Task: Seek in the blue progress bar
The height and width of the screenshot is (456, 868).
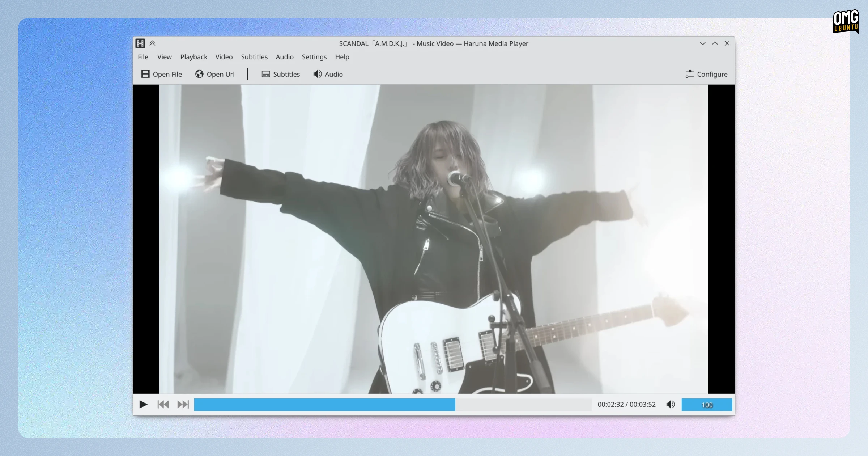Action: (393, 405)
